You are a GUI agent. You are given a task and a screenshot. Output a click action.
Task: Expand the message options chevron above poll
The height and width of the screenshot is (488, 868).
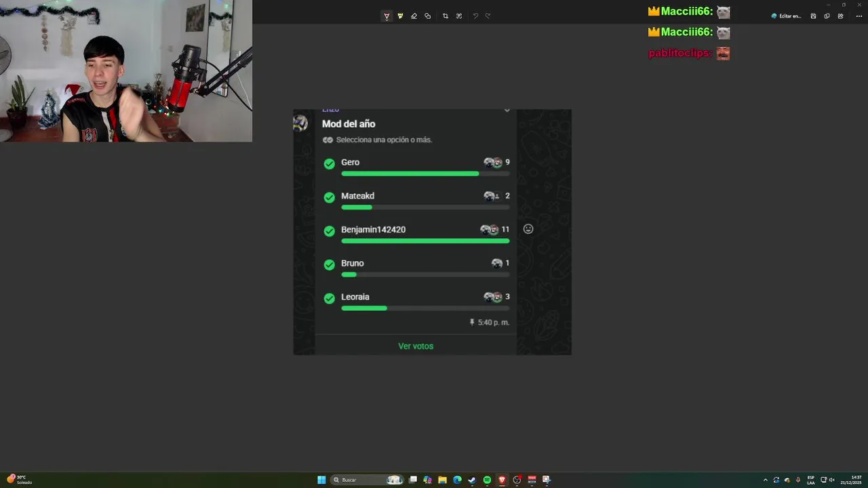(507, 110)
